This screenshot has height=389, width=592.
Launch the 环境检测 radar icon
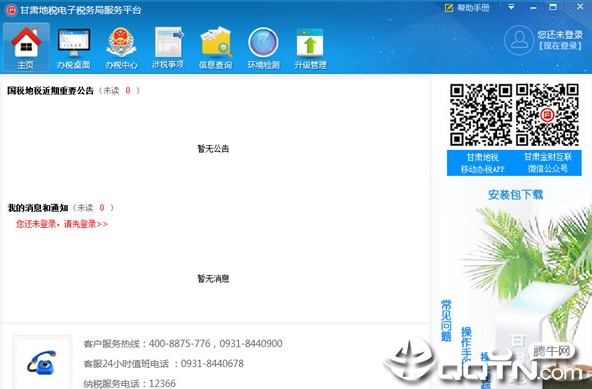click(x=263, y=47)
